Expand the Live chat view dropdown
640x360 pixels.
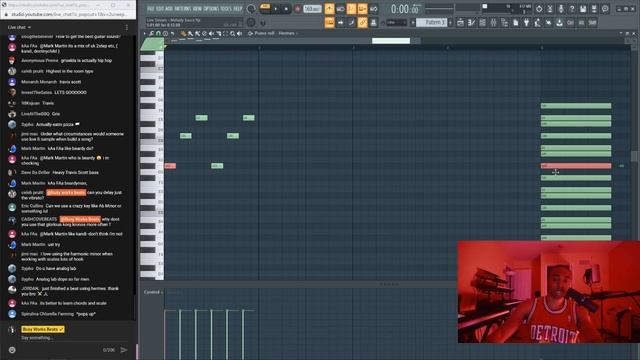19,27
